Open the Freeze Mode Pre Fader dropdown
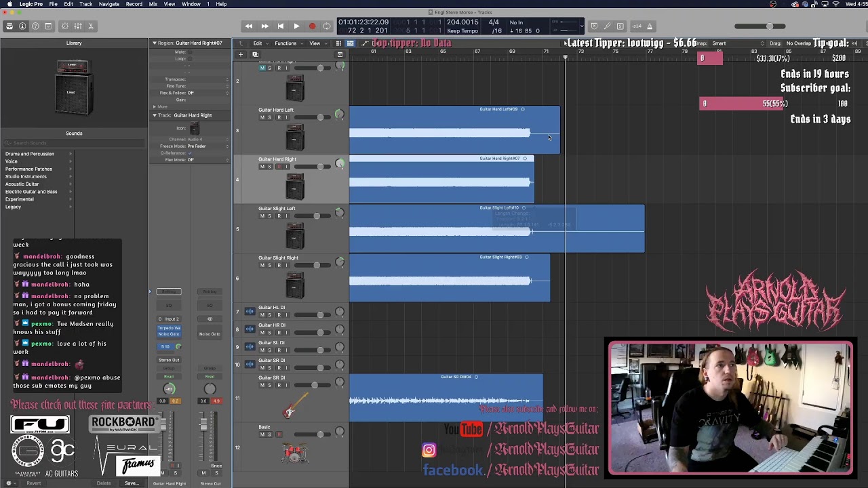This screenshot has width=868, height=488. [x=208, y=146]
